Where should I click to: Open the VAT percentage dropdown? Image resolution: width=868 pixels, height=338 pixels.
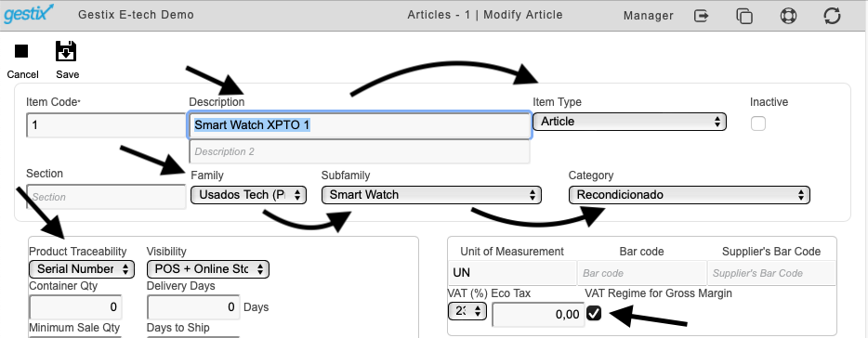click(x=467, y=311)
